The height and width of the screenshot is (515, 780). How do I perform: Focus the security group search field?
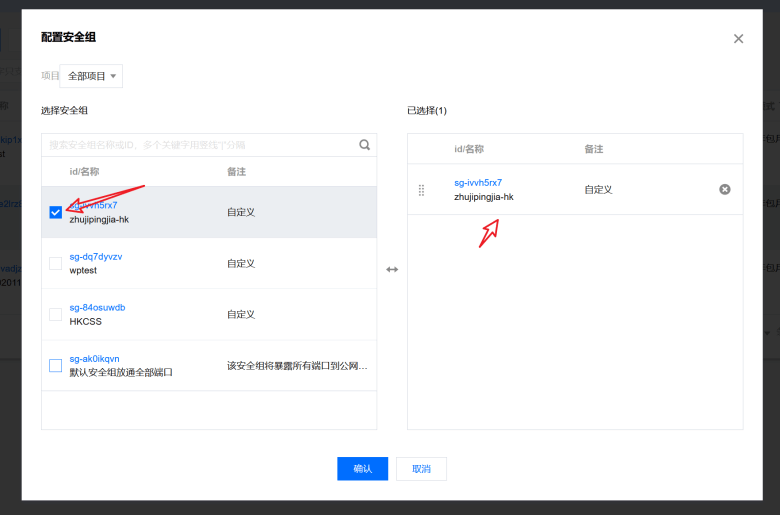pyautogui.click(x=200, y=145)
